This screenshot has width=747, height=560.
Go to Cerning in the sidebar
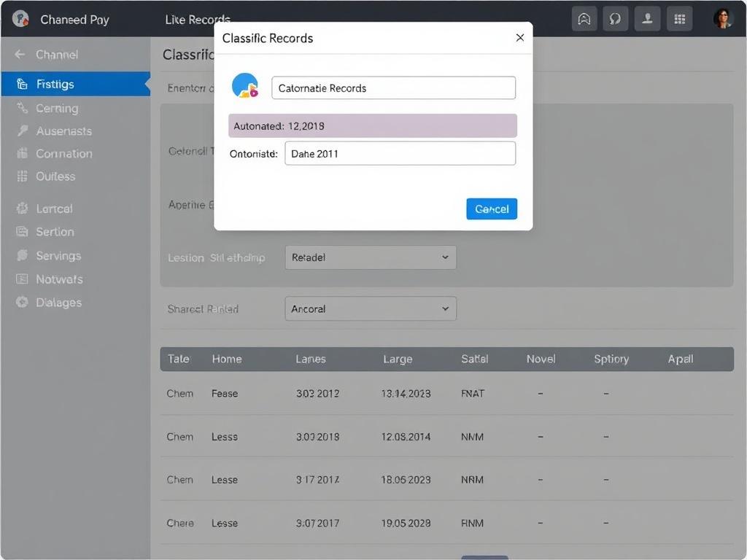click(56, 108)
